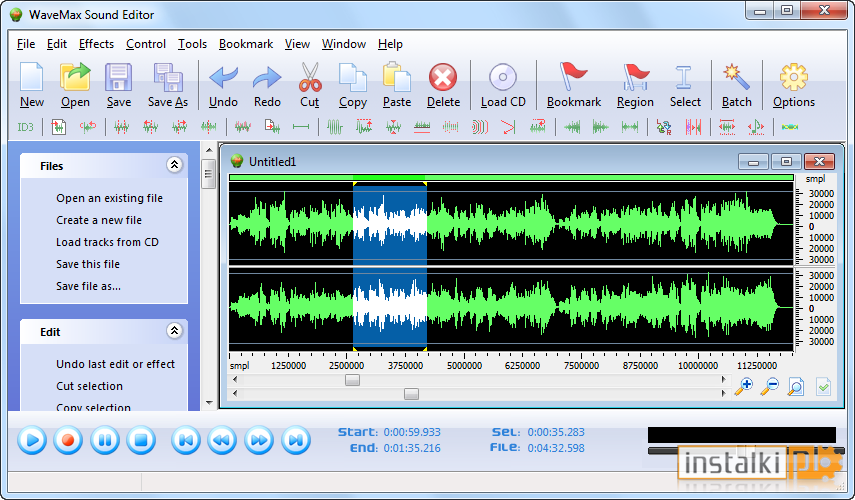This screenshot has height=500, width=855.
Task: Open the Window menu
Action: pos(344,44)
